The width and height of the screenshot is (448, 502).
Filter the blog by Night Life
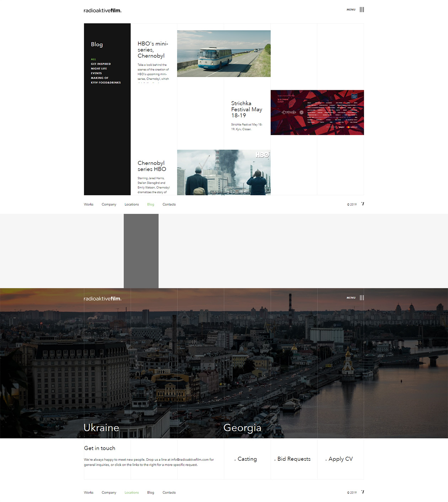tap(99, 69)
